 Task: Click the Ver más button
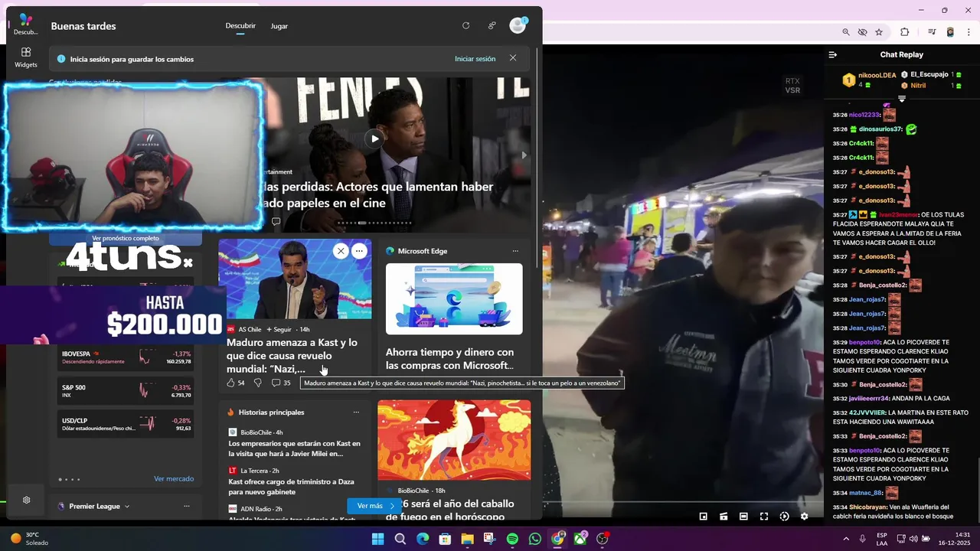[374, 506]
